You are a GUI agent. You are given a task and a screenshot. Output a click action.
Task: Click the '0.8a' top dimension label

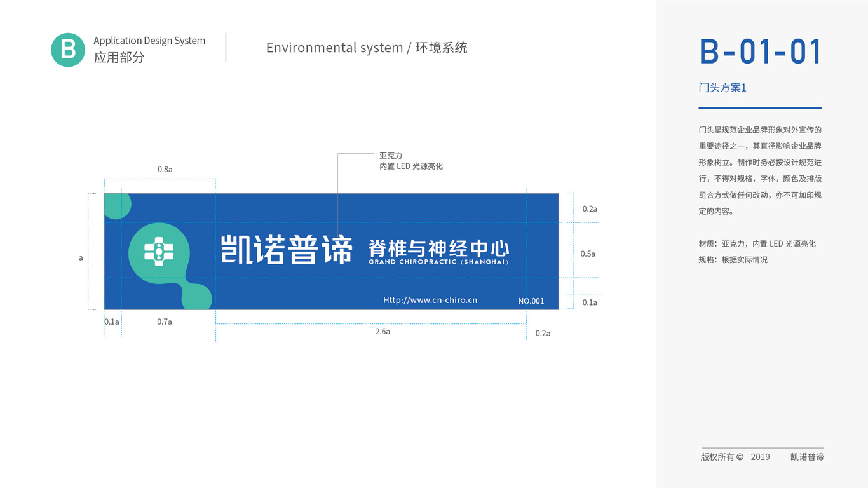tap(165, 170)
